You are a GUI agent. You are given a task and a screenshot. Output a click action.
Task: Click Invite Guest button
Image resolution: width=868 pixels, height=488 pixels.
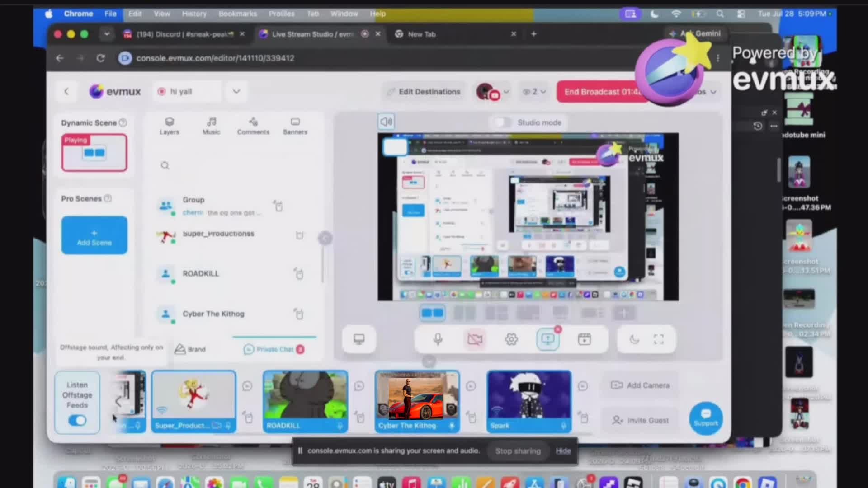(640, 421)
